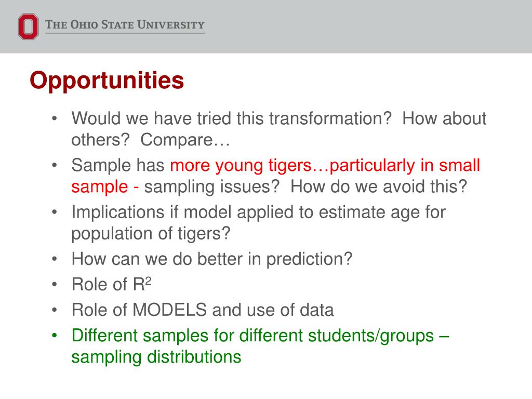Click green text 'Different samples for different students/groups'

252,336
